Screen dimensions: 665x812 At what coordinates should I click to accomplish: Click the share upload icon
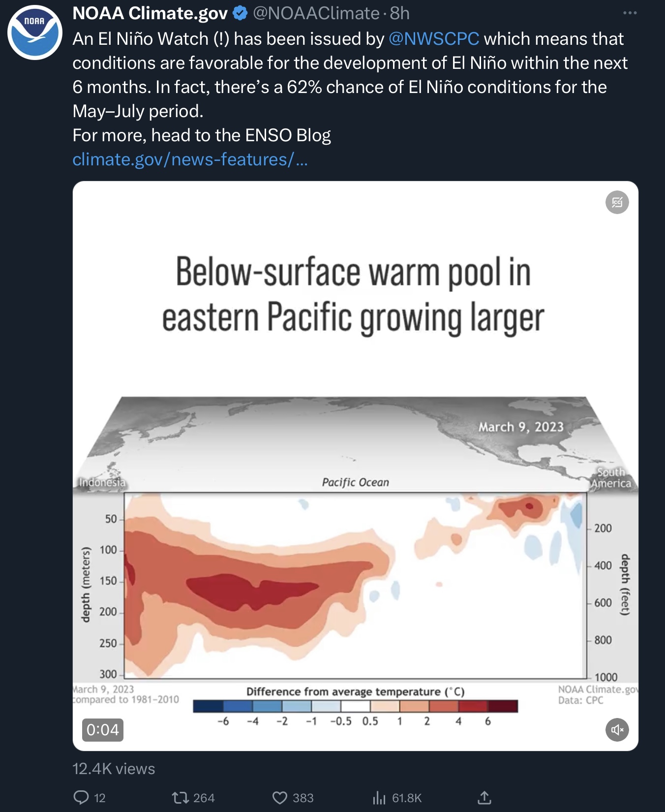click(x=484, y=797)
